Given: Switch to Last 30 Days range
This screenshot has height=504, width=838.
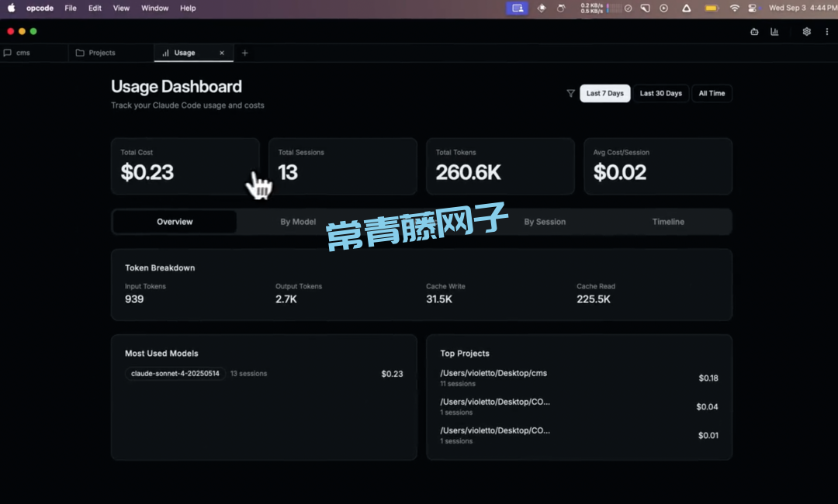Looking at the screenshot, I should 660,94.
